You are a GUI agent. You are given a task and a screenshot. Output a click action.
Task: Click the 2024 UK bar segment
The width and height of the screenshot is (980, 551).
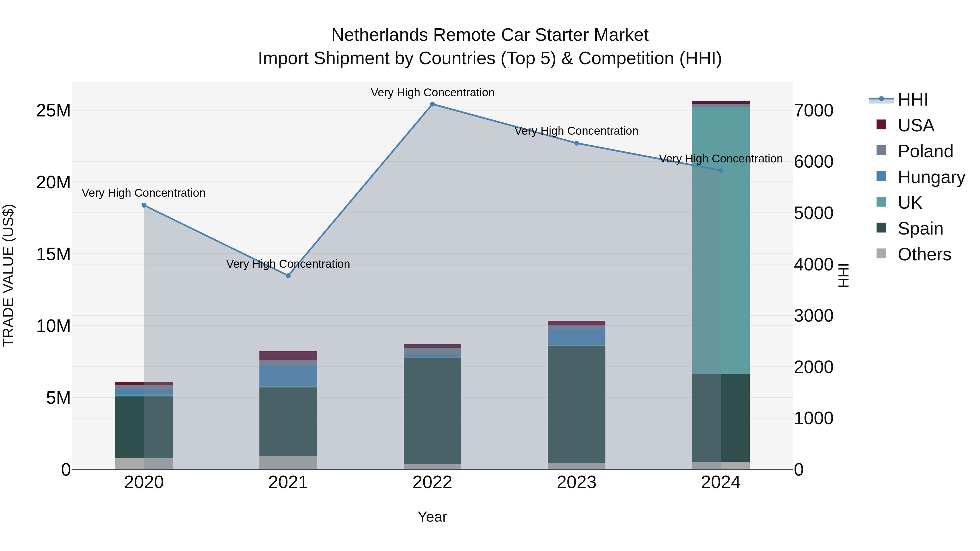pos(721,240)
